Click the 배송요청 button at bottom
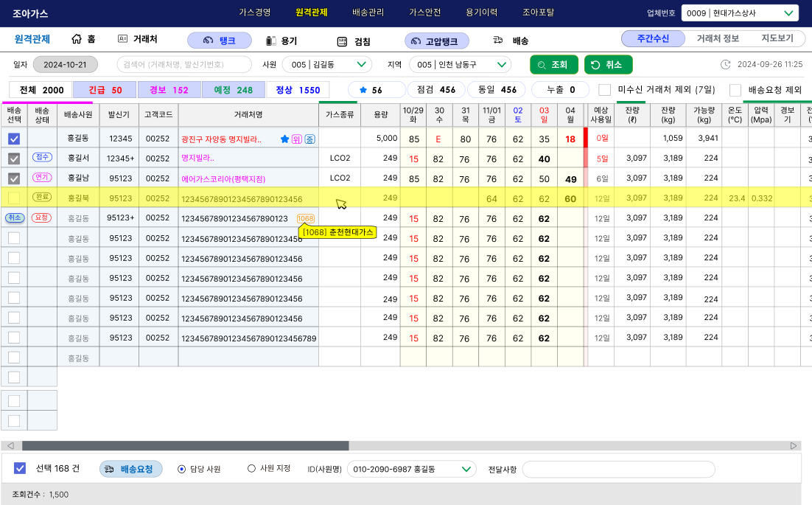The width and height of the screenshot is (812, 505). click(131, 469)
